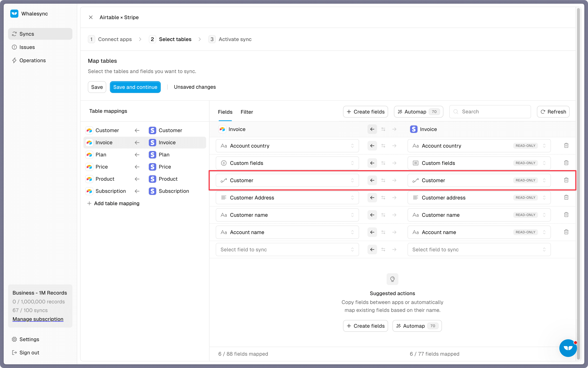Select the Customer table mapping
The image size is (588, 368).
tap(145, 130)
